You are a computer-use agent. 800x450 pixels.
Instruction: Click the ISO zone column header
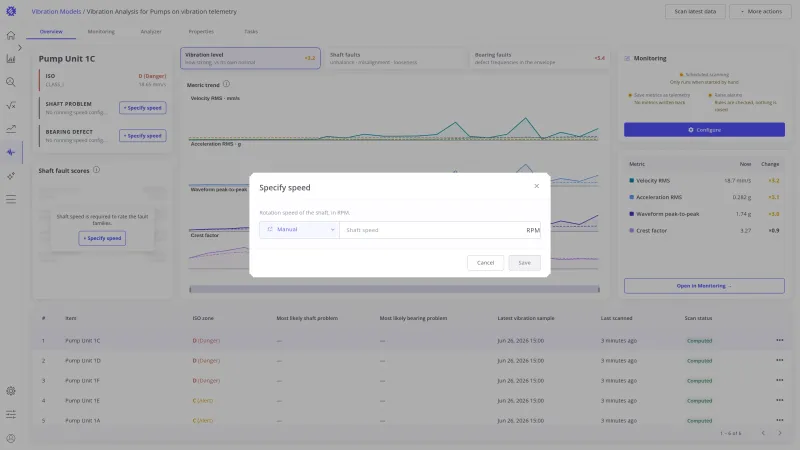click(x=203, y=318)
